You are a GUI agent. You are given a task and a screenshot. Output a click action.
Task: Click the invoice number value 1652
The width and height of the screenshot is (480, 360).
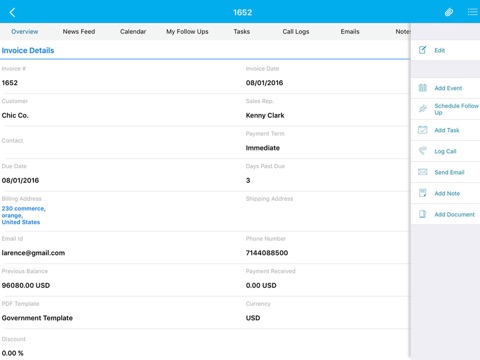[10, 83]
